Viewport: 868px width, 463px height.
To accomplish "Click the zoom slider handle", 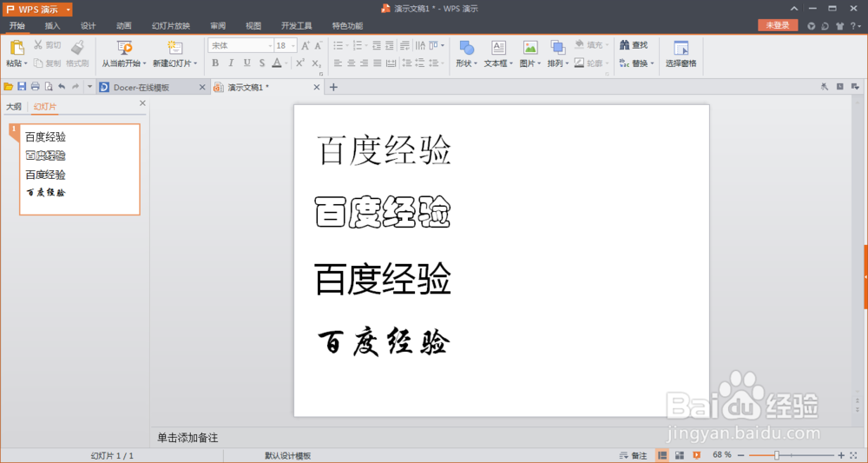I will click(777, 455).
